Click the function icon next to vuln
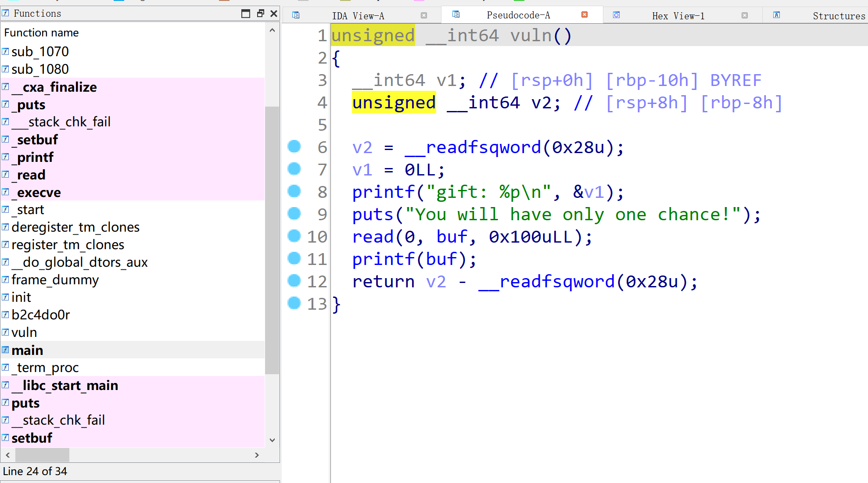 click(x=5, y=332)
